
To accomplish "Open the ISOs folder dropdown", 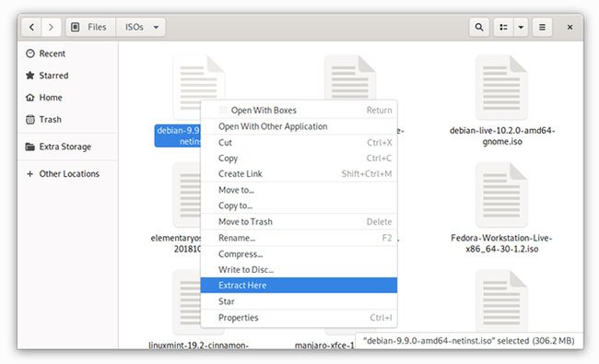I will point(141,27).
